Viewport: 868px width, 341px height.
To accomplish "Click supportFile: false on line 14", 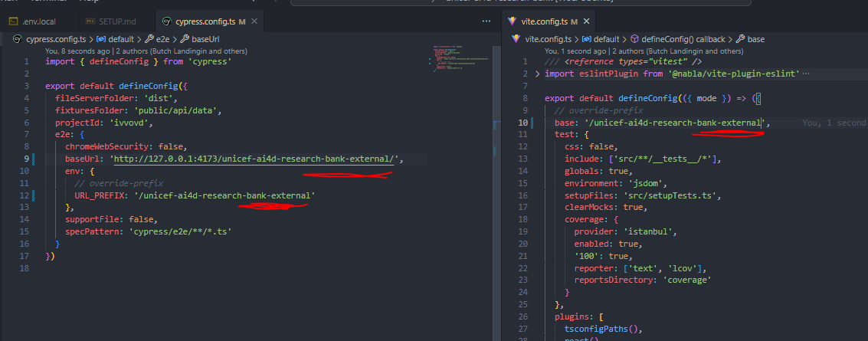I will [110, 219].
